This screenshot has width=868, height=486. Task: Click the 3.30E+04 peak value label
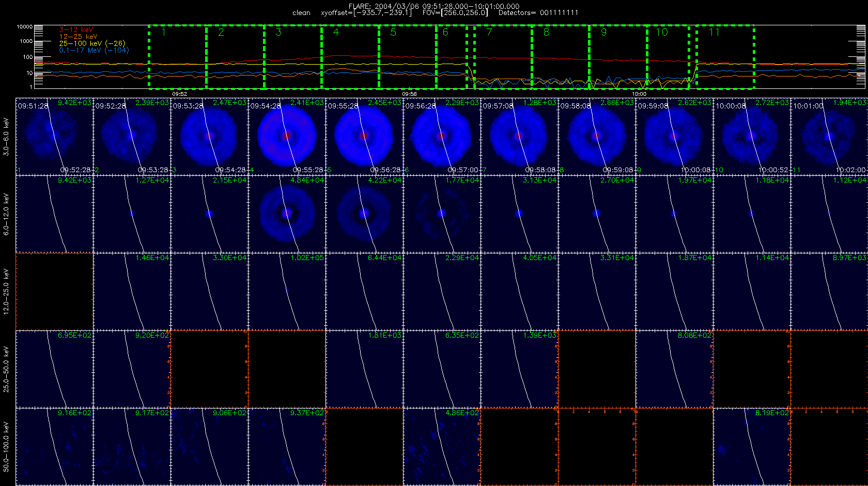(x=229, y=257)
